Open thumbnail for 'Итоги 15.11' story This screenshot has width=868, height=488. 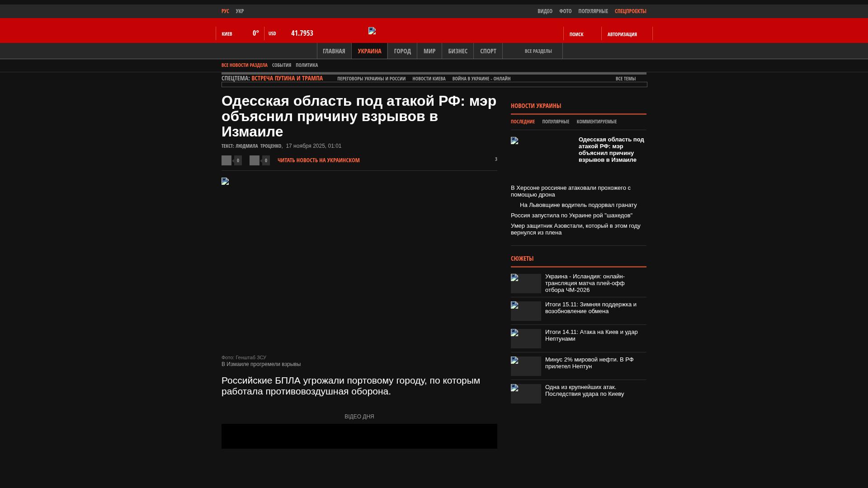tap(526, 311)
